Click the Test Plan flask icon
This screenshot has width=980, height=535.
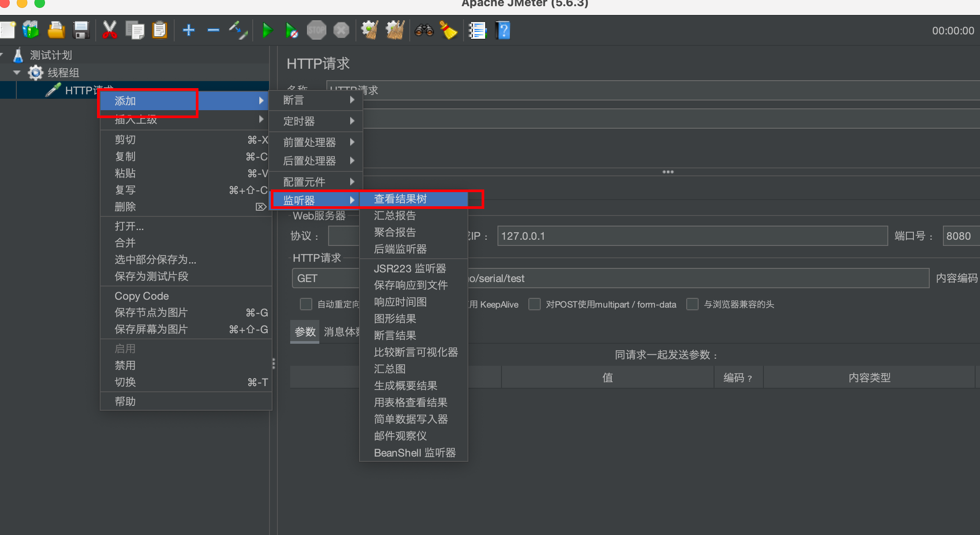click(x=18, y=55)
